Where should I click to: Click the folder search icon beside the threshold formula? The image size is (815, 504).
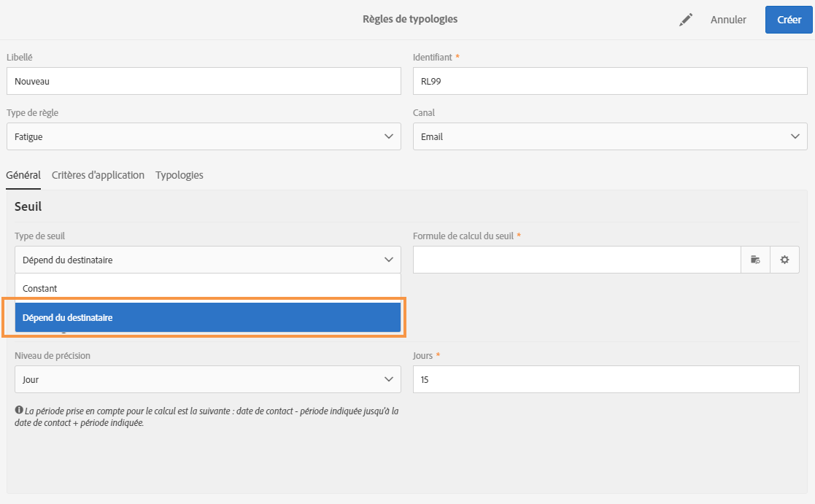click(755, 260)
